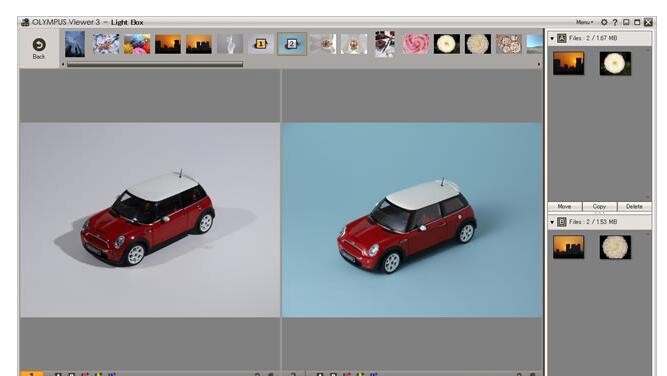Select the sunset thumbnail next to the yarn photo

[168, 44]
